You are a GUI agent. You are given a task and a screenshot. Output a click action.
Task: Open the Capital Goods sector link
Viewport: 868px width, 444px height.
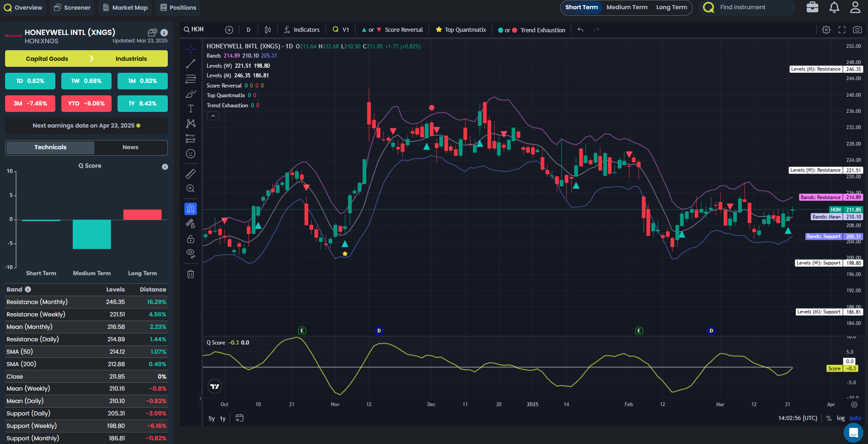[x=47, y=58]
